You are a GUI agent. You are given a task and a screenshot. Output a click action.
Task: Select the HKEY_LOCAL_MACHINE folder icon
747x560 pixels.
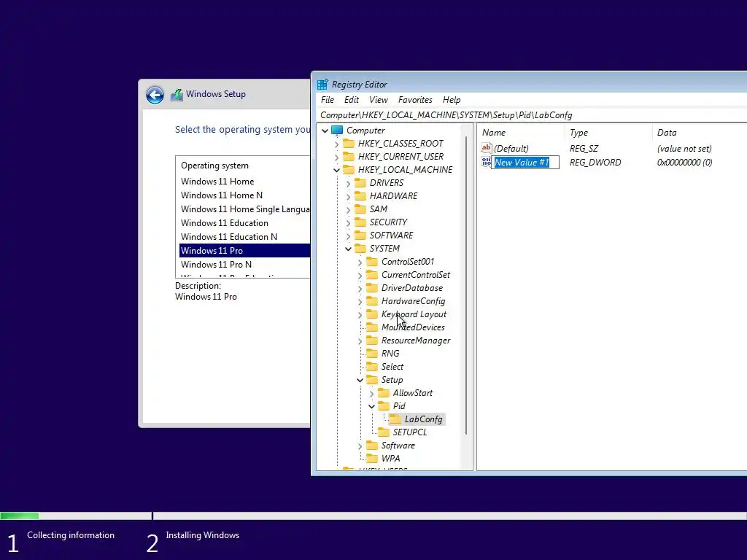point(349,169)
